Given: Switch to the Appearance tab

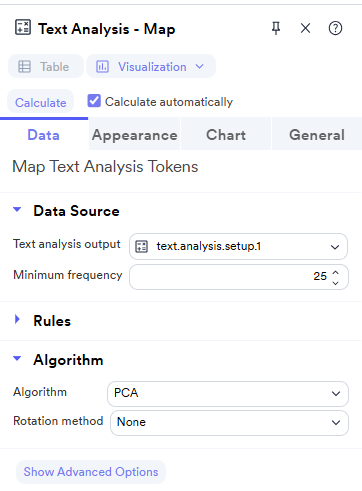Looking at the screenshot, I should pyautogui.click(x=135, y=135).
